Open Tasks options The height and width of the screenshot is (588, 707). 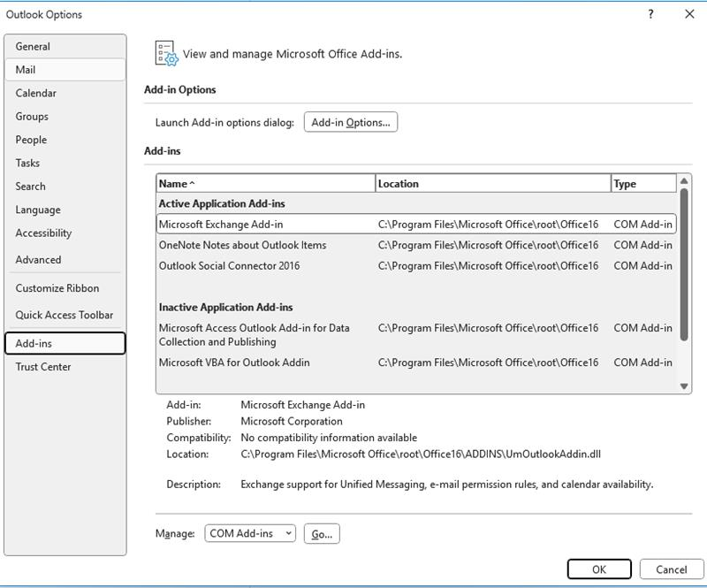pos(65,163)
